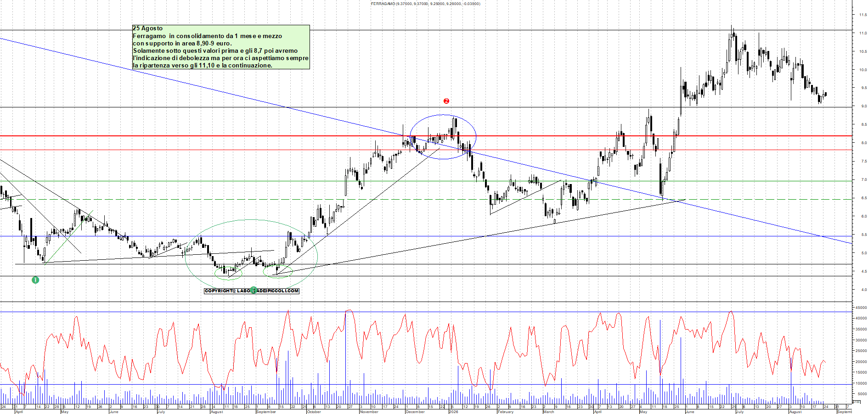
Task: Click the 5.5 price axis label
Action: tap(864, 235)
